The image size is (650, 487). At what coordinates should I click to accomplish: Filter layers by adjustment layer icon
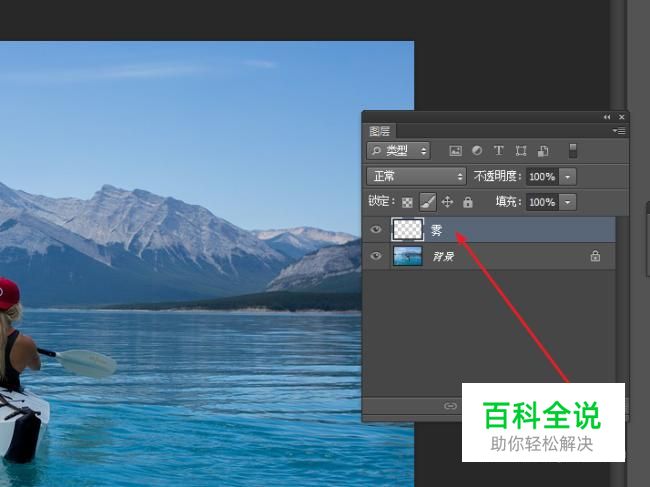477,151
